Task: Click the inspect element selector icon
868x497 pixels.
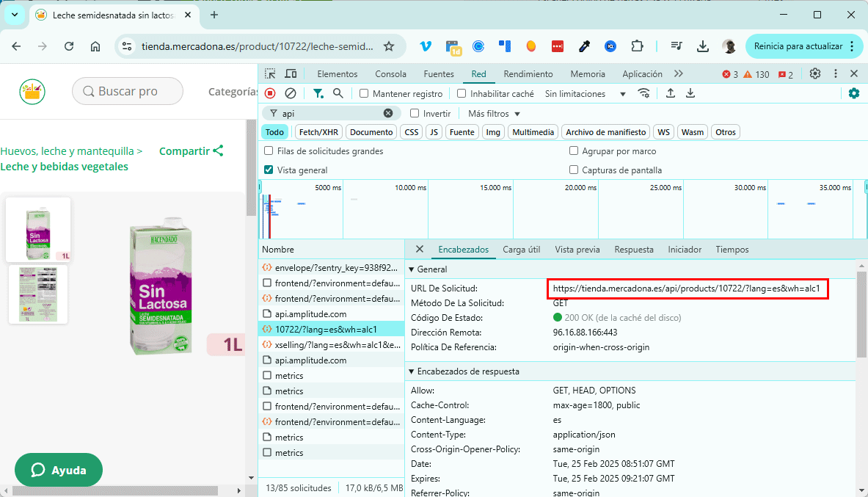Action: click(270, 74)
